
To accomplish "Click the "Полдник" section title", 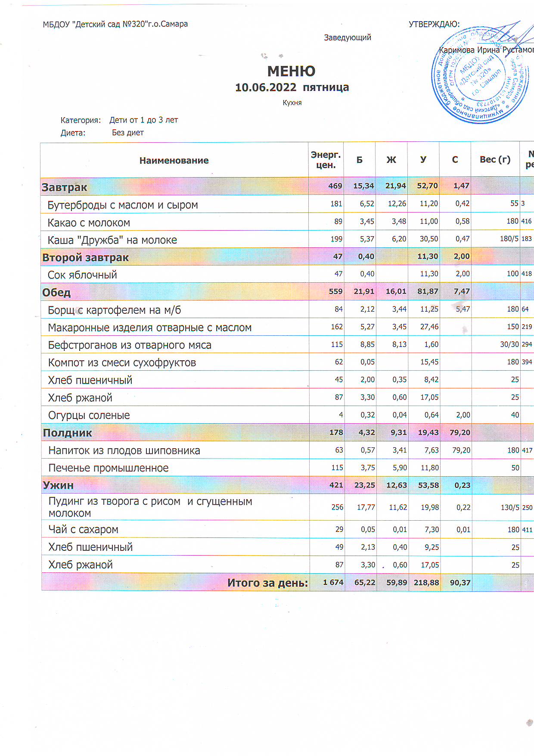I will [x=67, y=433].
